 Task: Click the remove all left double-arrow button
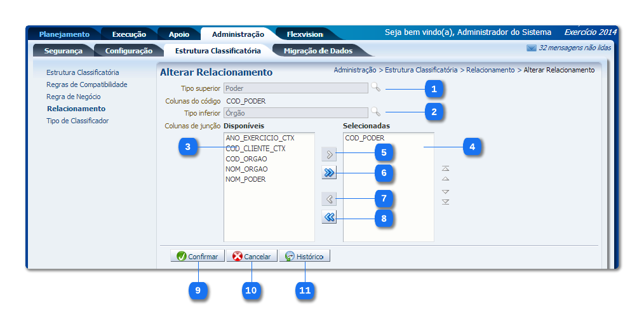[x=329, y=217]
